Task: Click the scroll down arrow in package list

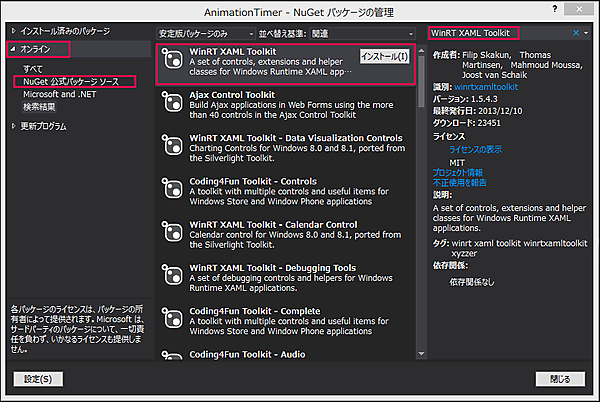Action: [421, 354]
